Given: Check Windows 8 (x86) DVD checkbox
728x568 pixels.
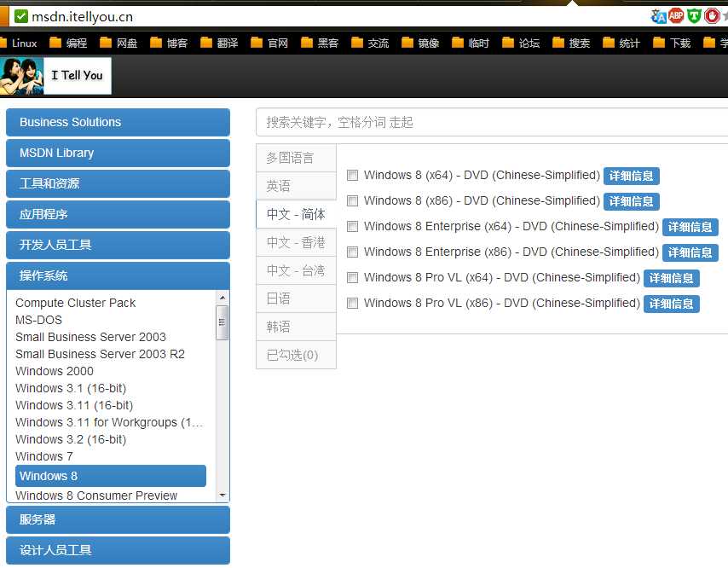Looking at the screenshot, I should (352, 200).
